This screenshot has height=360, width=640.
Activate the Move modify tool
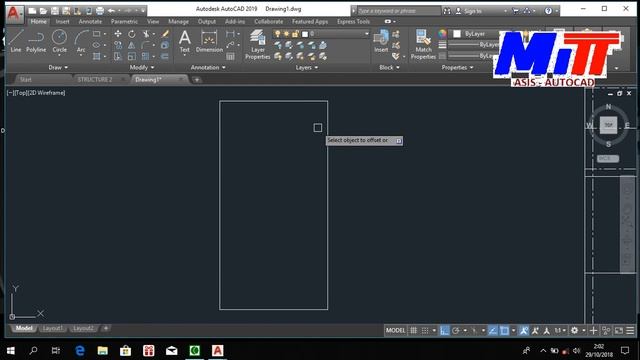coord(118,34)
